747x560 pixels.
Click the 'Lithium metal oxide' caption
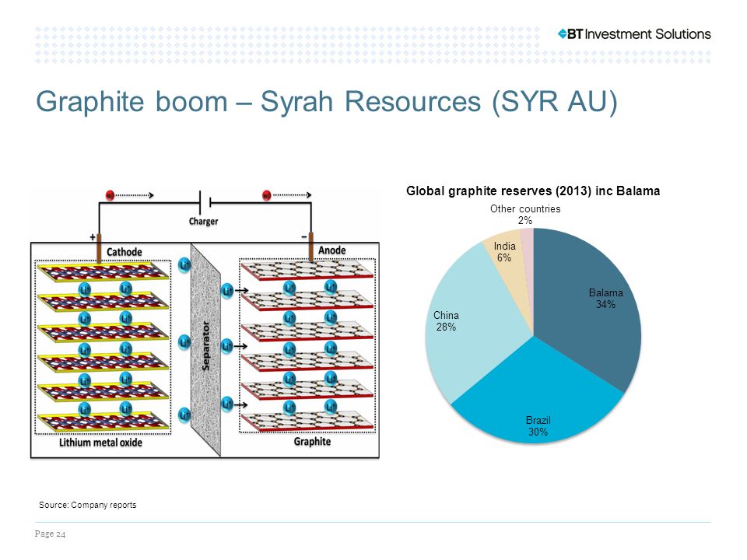coord(100,443)
